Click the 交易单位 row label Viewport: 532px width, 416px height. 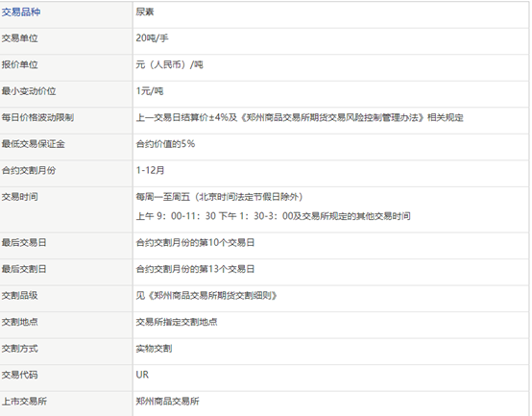(19, 38)
